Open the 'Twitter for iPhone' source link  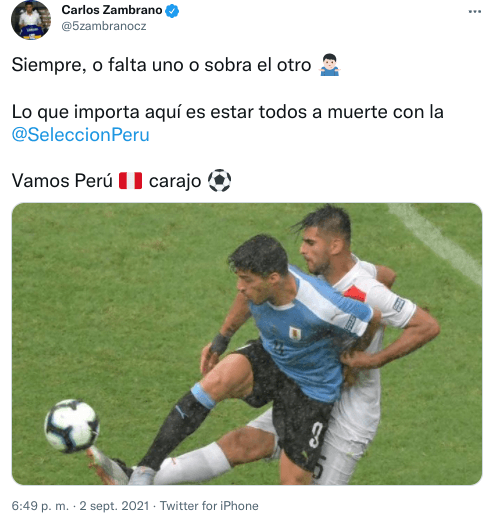point(209,506)
